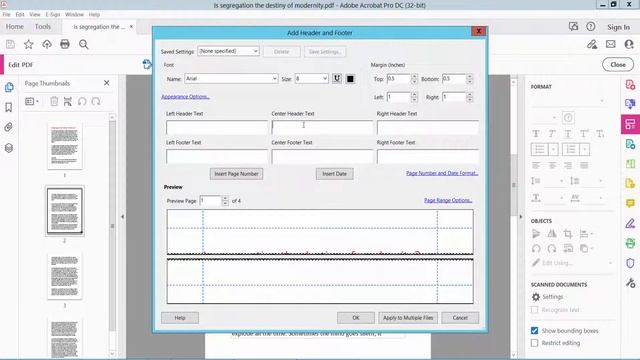Click the black font color swatch
Image resolution: width=640 pixels, height=360 pixels.
[350, 79]
